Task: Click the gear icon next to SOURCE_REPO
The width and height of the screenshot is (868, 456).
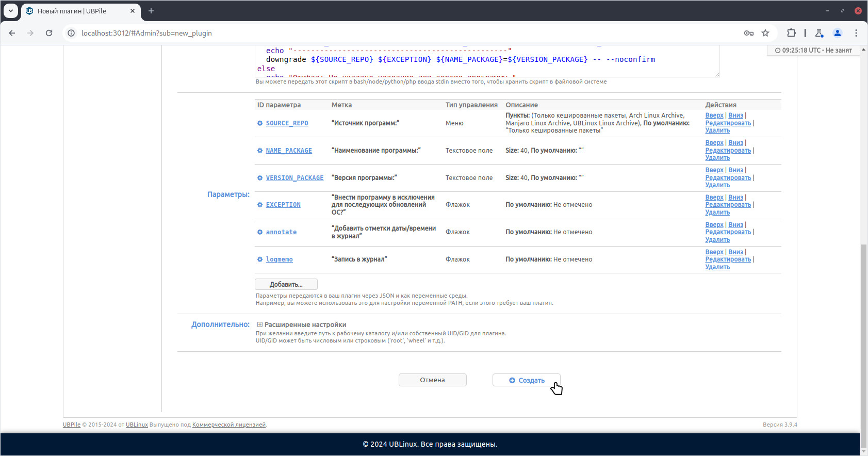Action: (x=260, y=123)
